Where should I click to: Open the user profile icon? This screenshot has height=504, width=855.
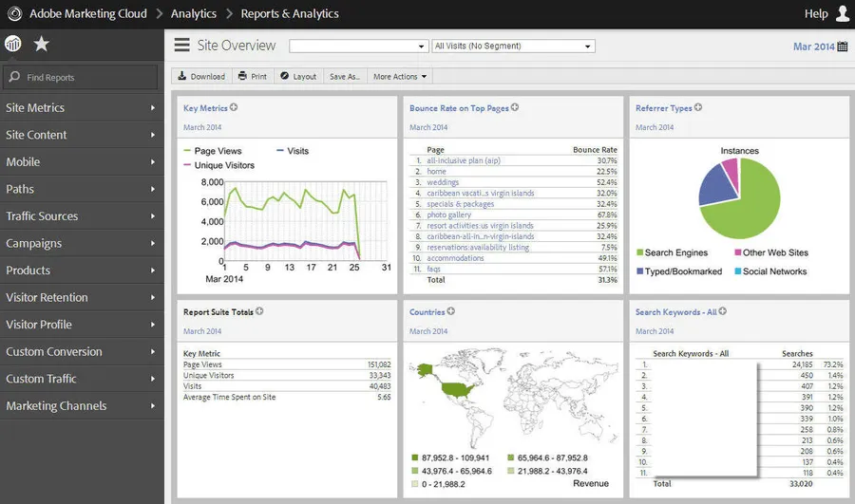click(843, 13)
